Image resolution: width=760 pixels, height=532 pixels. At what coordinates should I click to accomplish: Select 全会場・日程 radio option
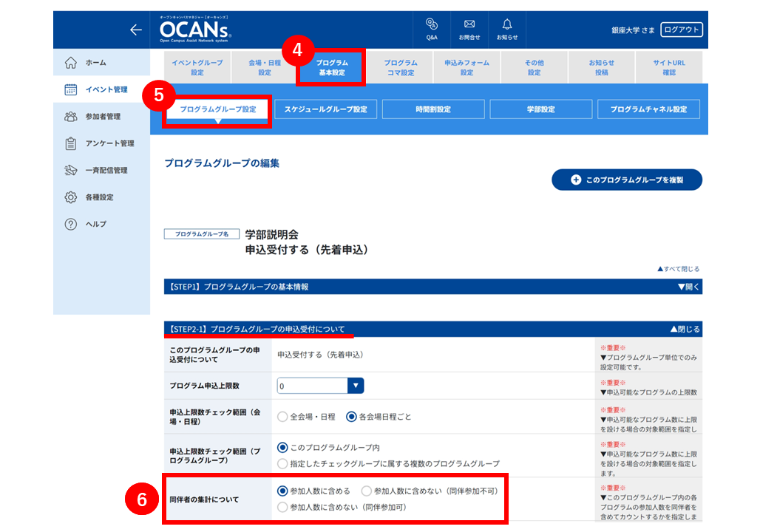282,417
